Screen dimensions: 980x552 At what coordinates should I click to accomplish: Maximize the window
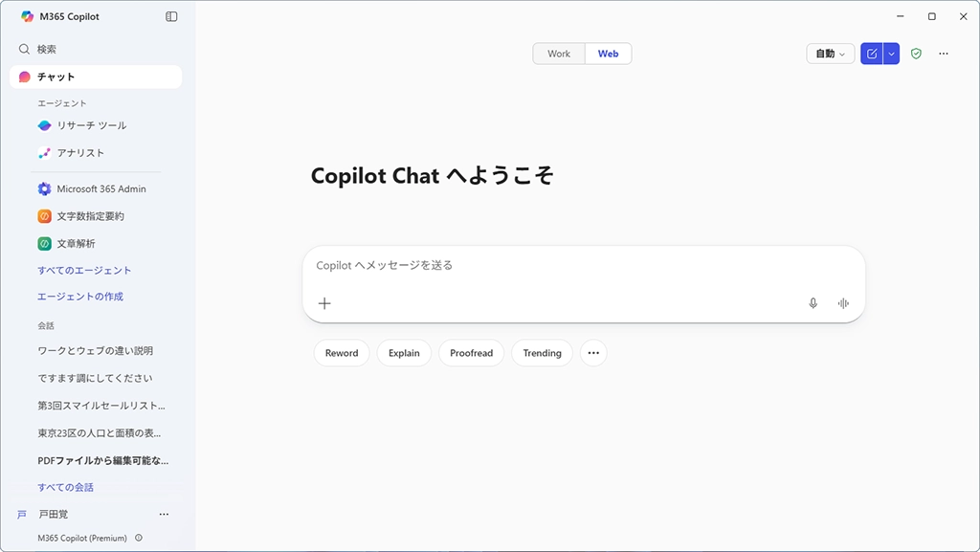(x=932, y=16)
